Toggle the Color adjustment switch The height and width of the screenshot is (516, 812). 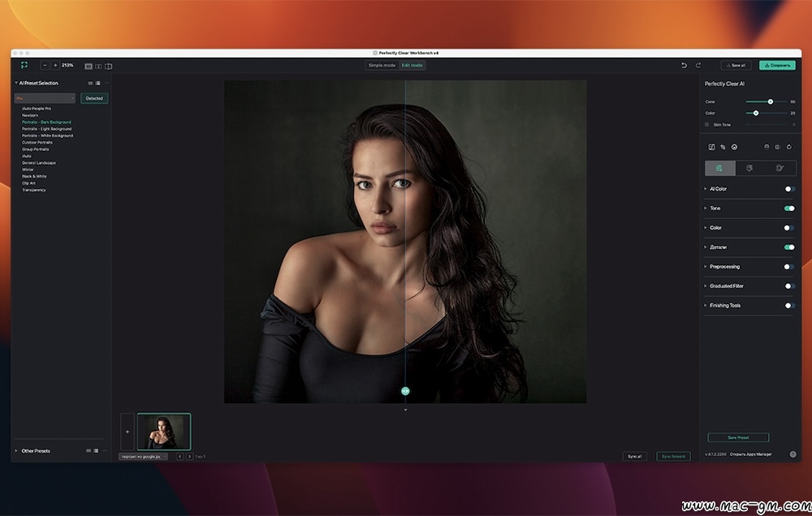789,228
